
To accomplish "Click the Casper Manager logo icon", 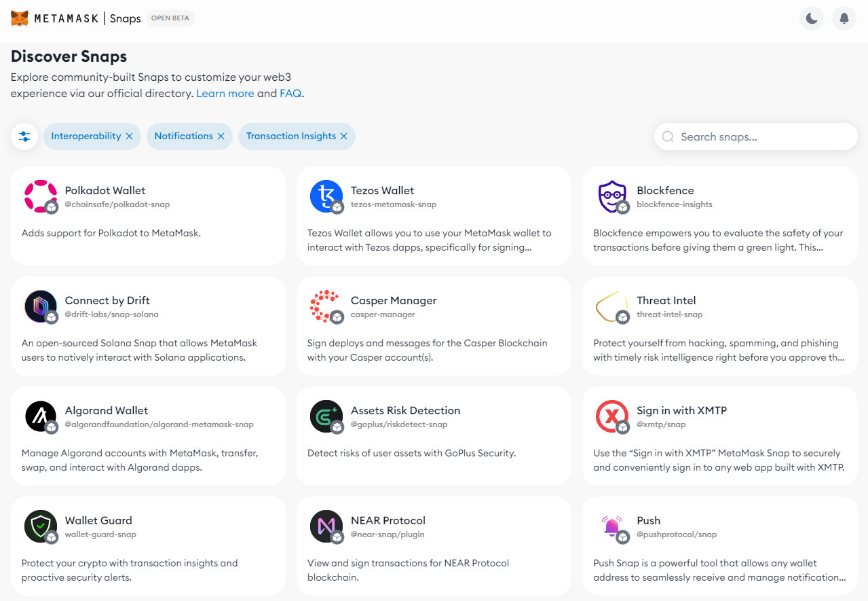I will tap(326, 306).
